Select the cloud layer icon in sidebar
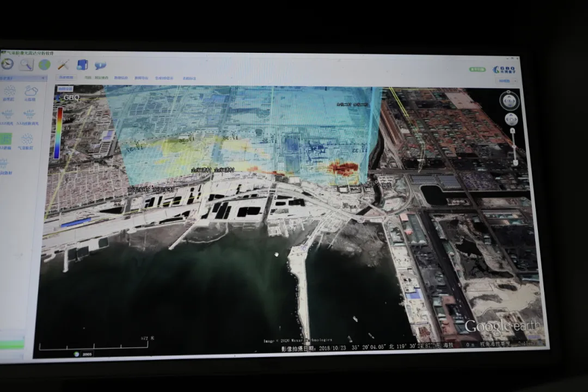 (x=30, y=91)
